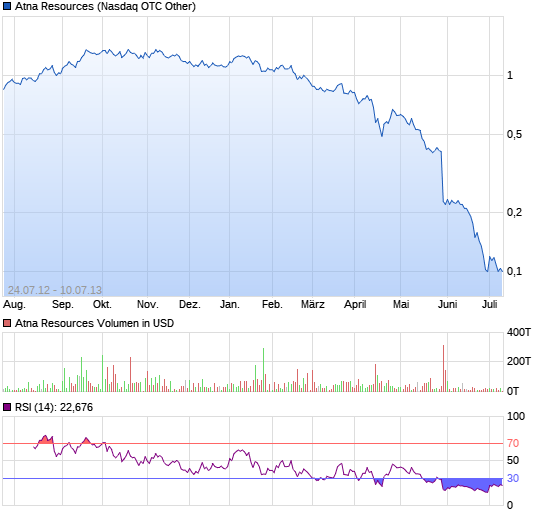Viewport: 545px width, 515px height.
Task: Click the 'Sep.' month label
Action: click(x=63, y=305)
